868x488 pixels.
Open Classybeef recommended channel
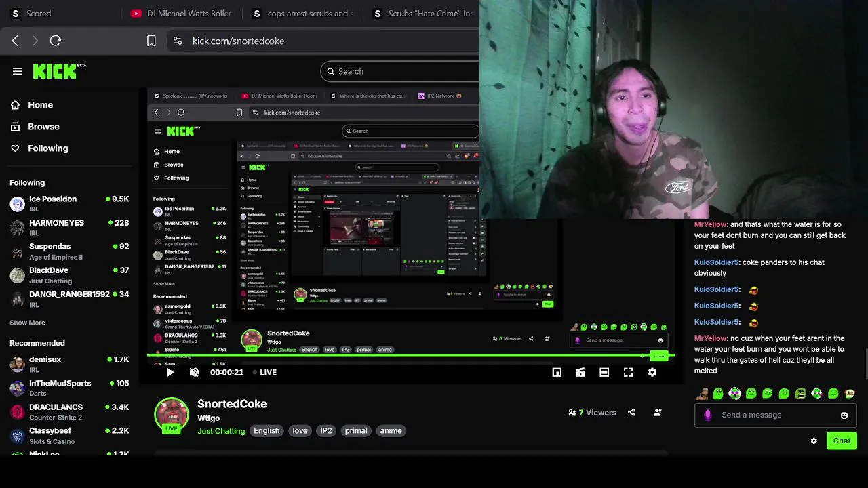tap(68, 435)
